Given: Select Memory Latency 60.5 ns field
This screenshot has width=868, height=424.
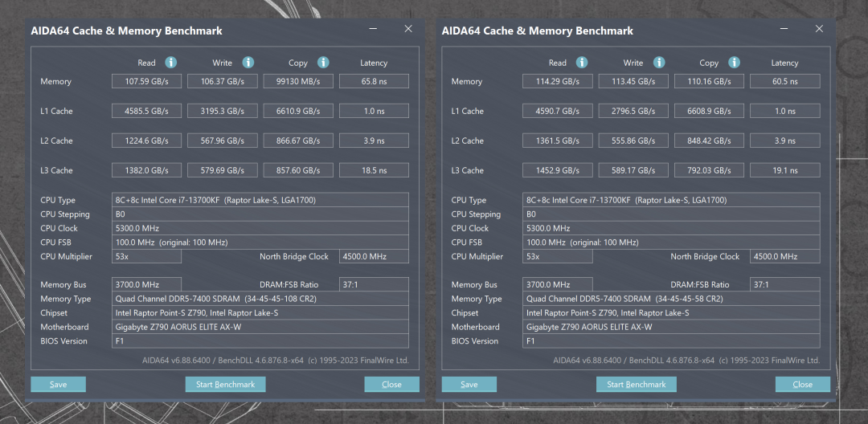Looking at the screenshot, I should pos(784,81).
